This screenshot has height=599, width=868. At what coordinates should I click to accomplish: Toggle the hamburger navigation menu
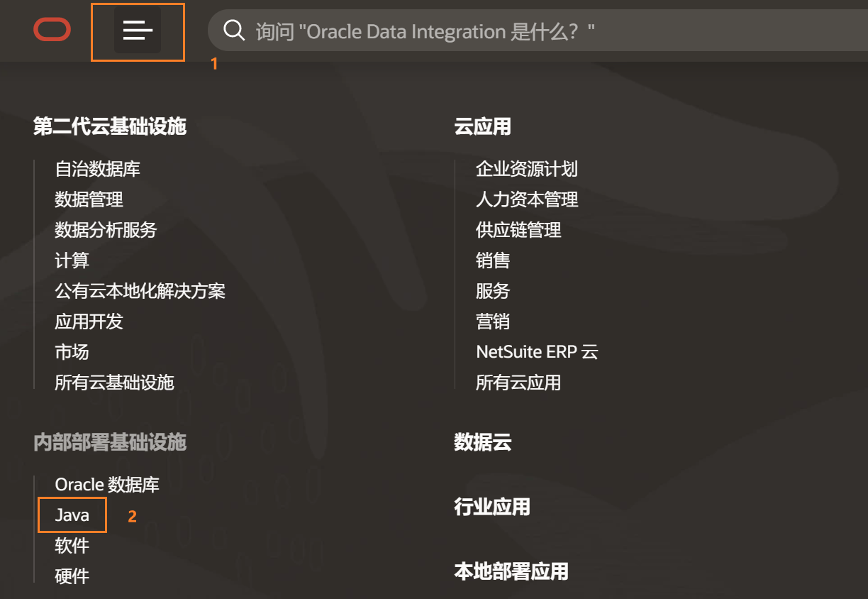[138, 31]
